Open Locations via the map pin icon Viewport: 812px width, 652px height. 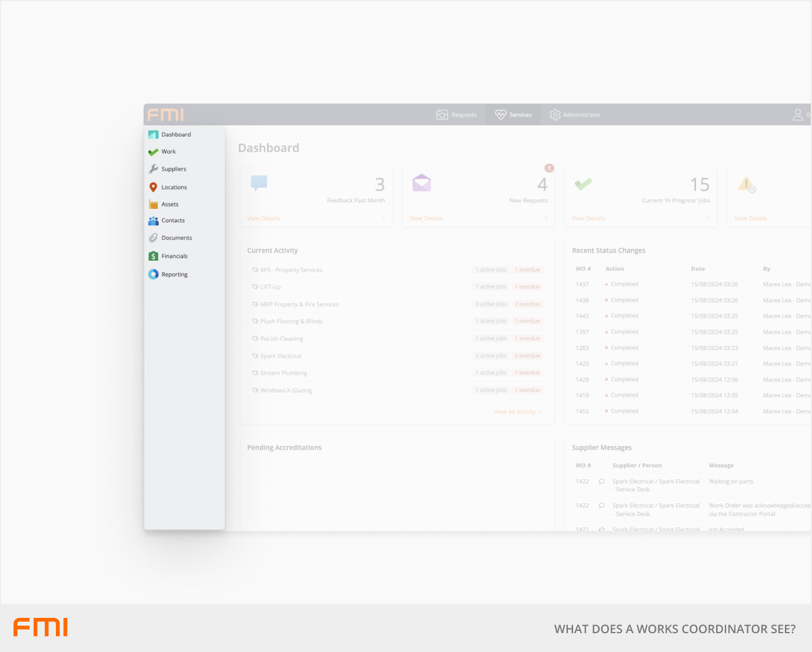[x=154, y=187]
